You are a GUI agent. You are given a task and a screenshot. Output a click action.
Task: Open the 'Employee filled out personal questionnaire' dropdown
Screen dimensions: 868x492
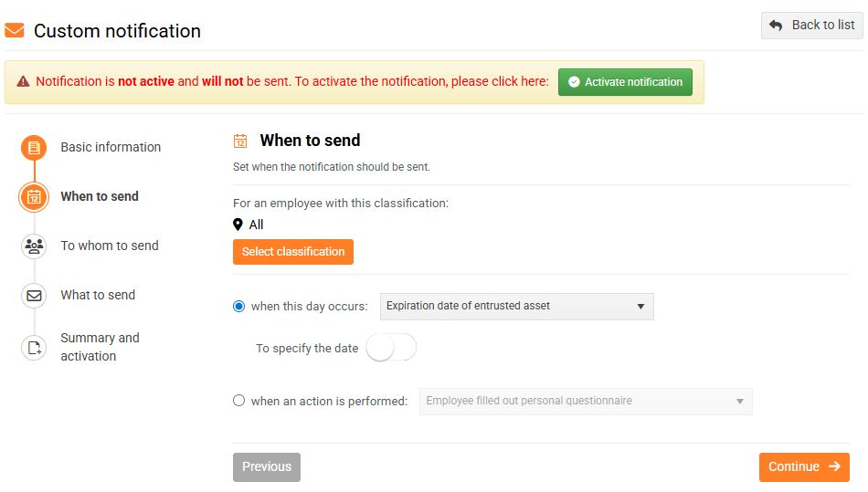585,401
